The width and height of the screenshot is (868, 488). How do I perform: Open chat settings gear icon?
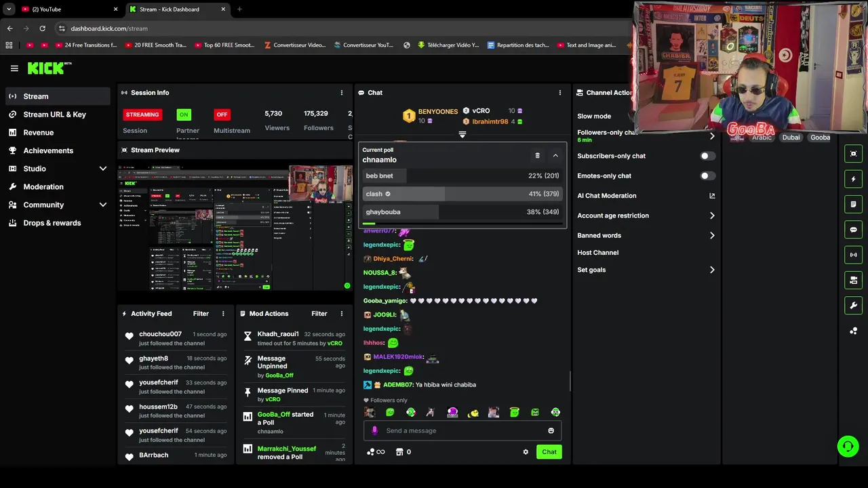click(x=526, y=452)
